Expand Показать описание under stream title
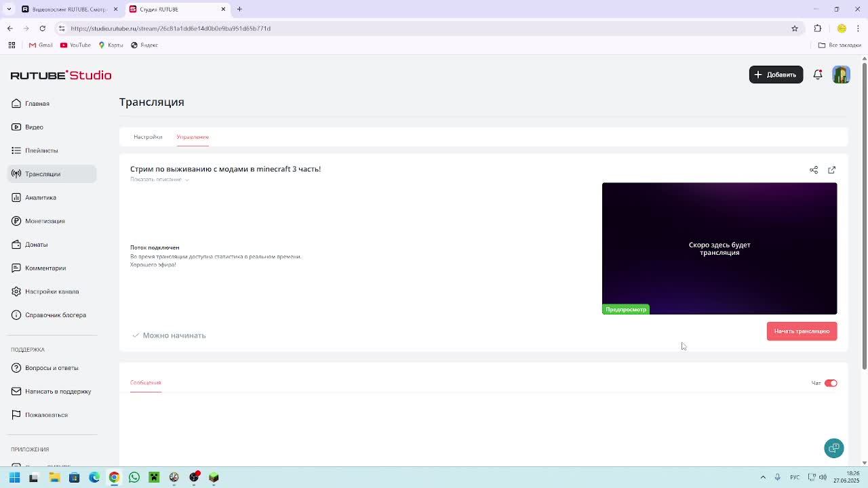The image size is (868, 488). click(159, 180)
